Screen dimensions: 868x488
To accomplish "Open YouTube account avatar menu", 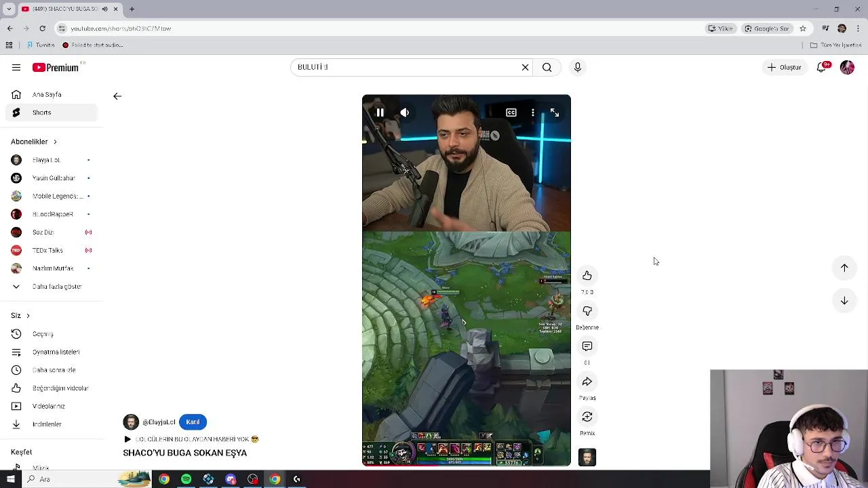I will (x=847, y=67).
